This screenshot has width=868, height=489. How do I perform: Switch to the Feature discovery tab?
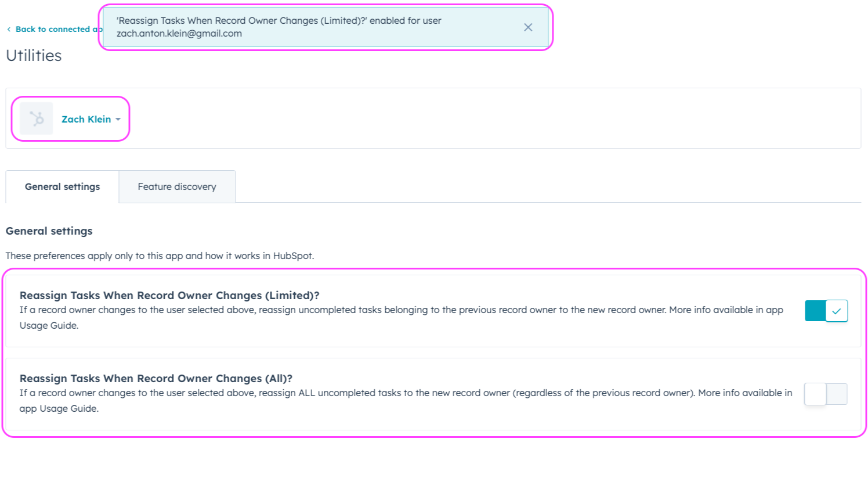point(176,186)
